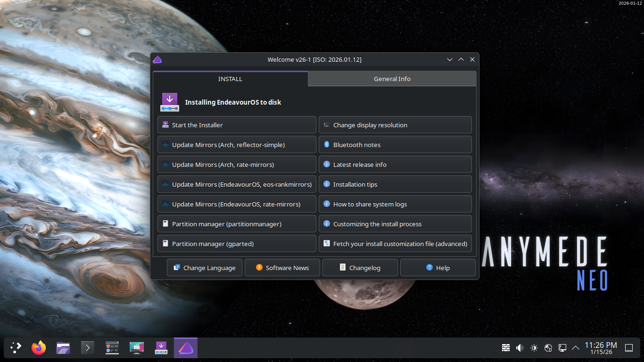View Latest release info
Viewport: 644px width, 362px height.
[x=395, y=165]
